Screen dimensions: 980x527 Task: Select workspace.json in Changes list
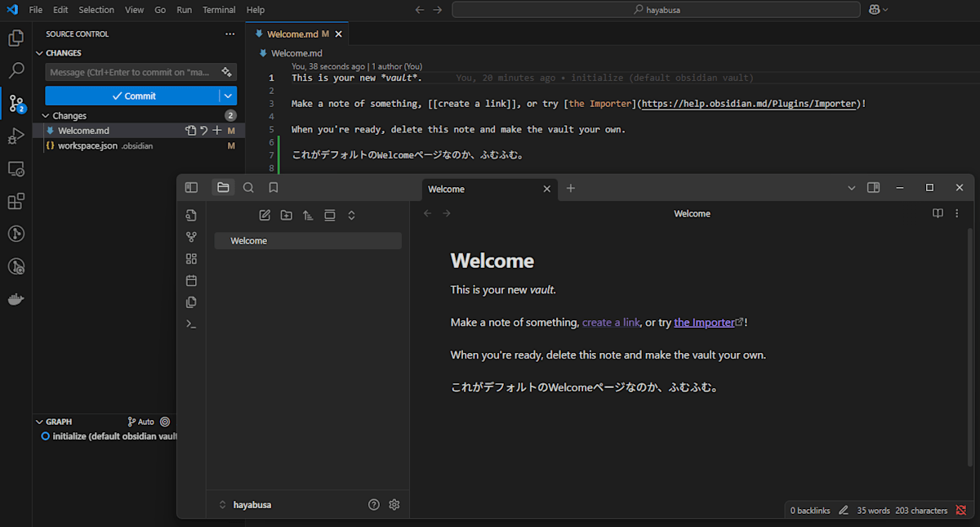click(137, 145)
